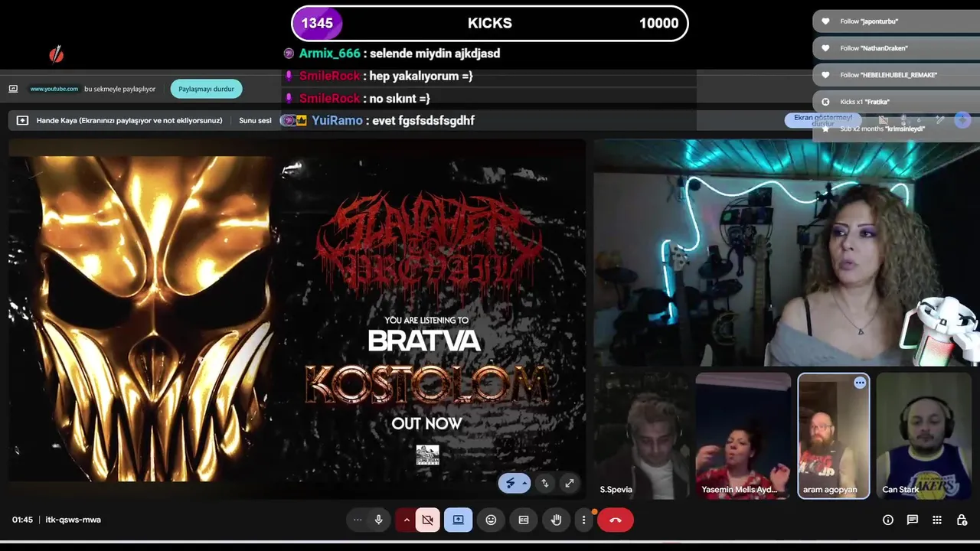
Task: Click first SmileRock message 'hep yakalıyorum'
Action: [420, 76]
